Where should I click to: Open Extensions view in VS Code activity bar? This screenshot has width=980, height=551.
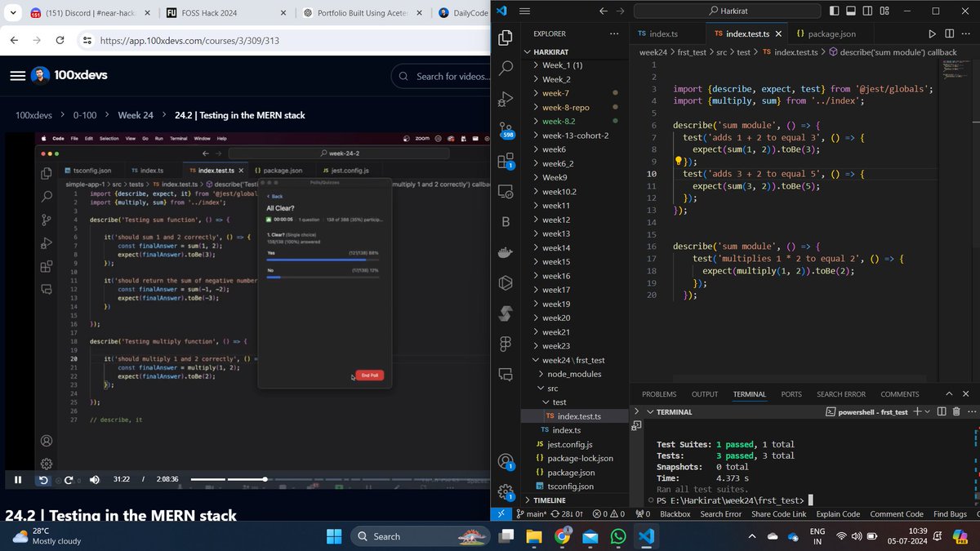506,161
